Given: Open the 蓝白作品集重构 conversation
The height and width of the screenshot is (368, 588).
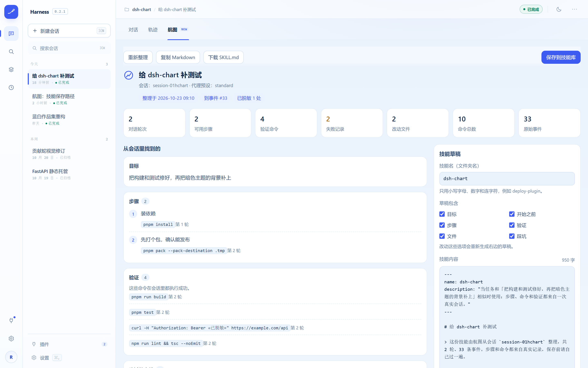Looking at the screenshot, I should (x=69, y=120).
